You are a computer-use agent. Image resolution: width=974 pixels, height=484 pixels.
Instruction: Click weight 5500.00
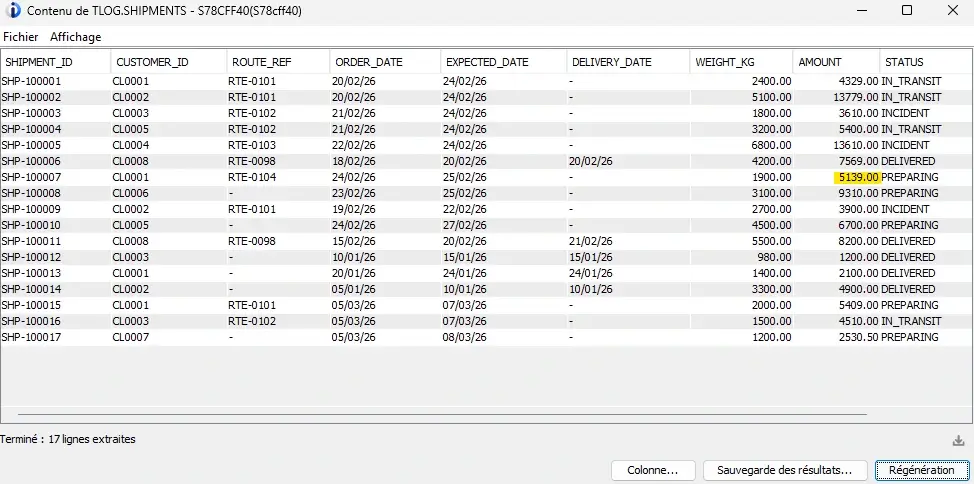[x=771, y=241]
